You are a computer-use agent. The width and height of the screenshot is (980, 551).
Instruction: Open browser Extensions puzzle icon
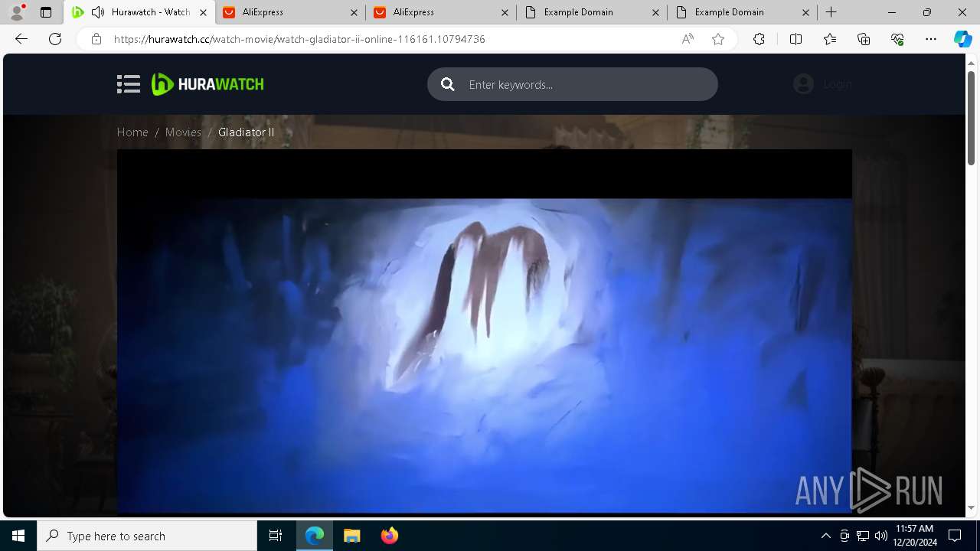click(759, 39)
